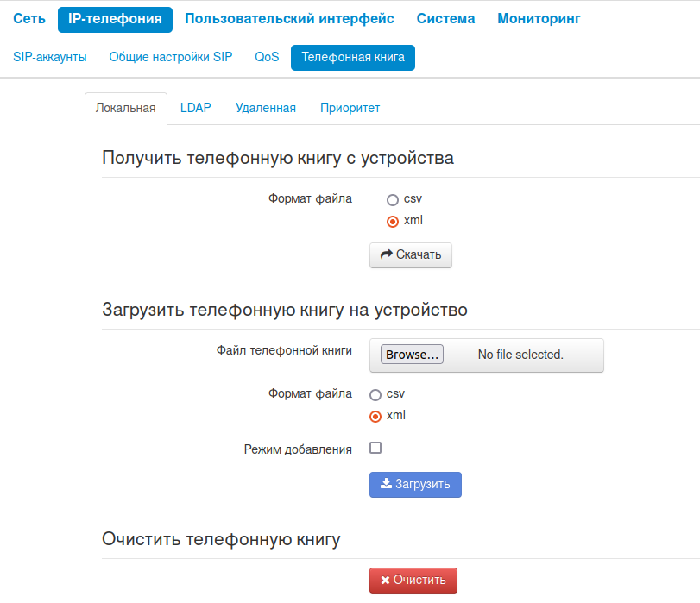700x603 pixels.
Task: Choose csv format for phonebook upload
Action: 375,394
